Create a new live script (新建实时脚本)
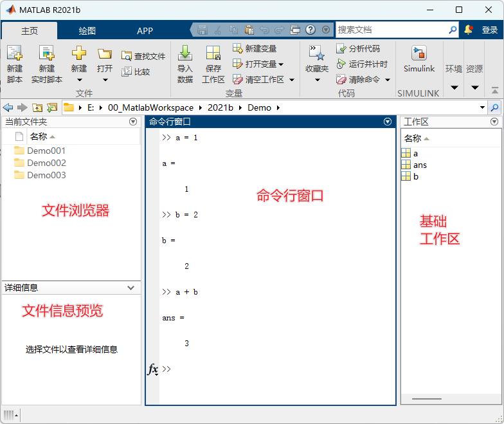This screenshot has width=504, height=424. [46, 64]
